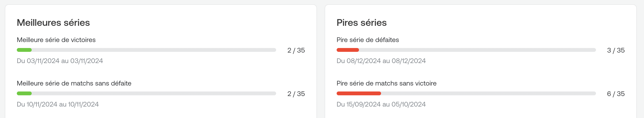The image size is (644, 118).
Task: Click date range Du 10/11/2024 au 10/11/2024
Action: 58,104
